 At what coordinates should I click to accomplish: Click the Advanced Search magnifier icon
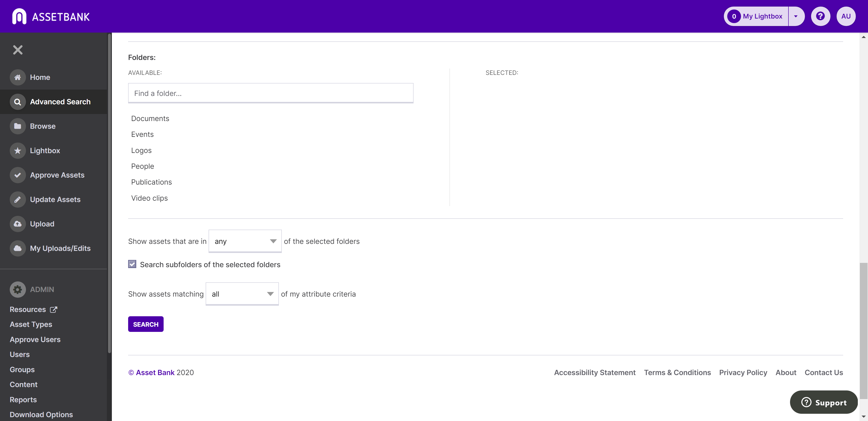pyautogui.click(x=18, y=102)
